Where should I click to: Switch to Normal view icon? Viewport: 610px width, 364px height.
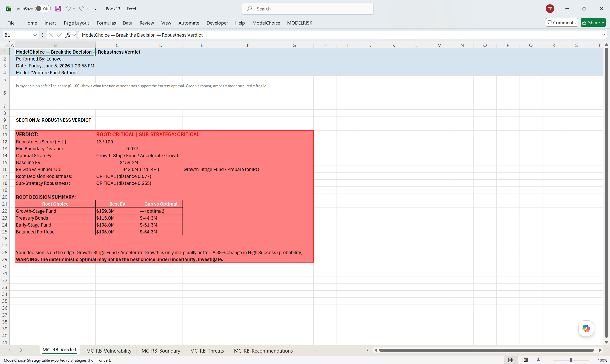click(x=511, y=360)
